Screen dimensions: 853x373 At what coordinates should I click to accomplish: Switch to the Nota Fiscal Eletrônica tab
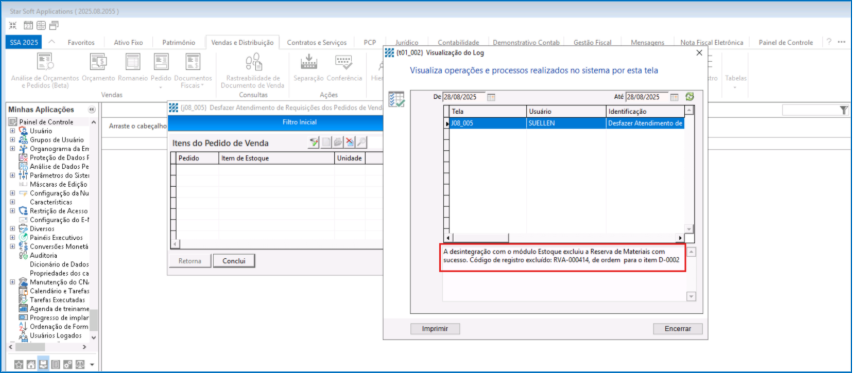point(712,42)
